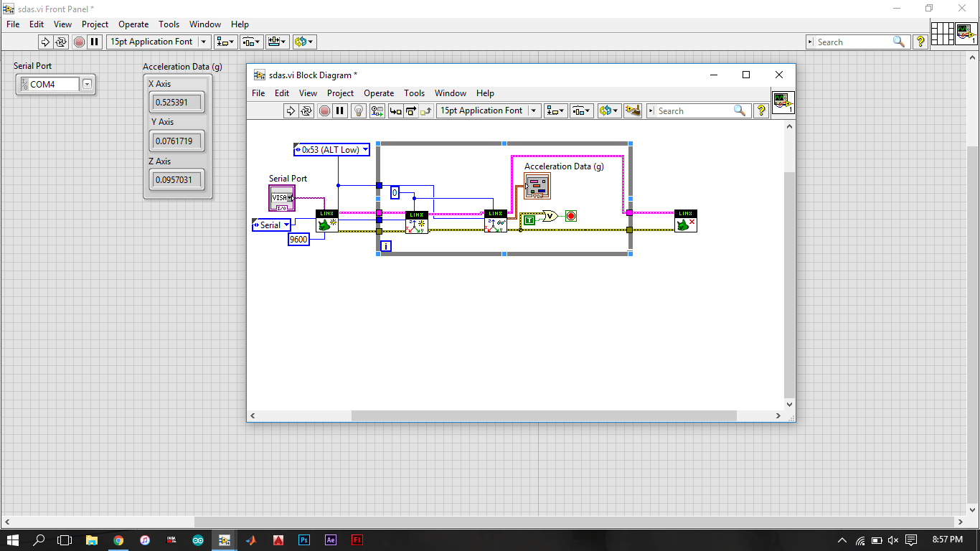Click Abort Execution in Block Diagram toolbar
The height and width of the screenshot is (551, 980).
pyautogui.click(x=325, y=110)
